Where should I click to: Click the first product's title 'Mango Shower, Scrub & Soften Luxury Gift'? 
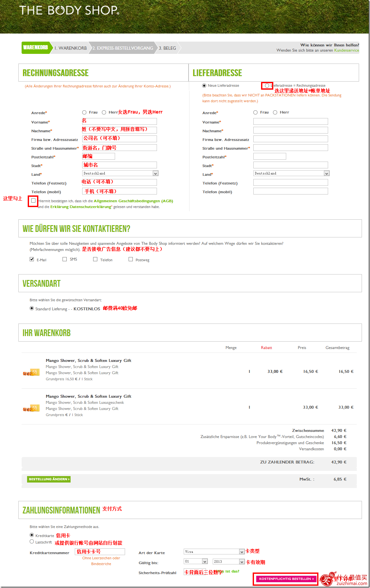pyautogui.click(x=89, y=361)
